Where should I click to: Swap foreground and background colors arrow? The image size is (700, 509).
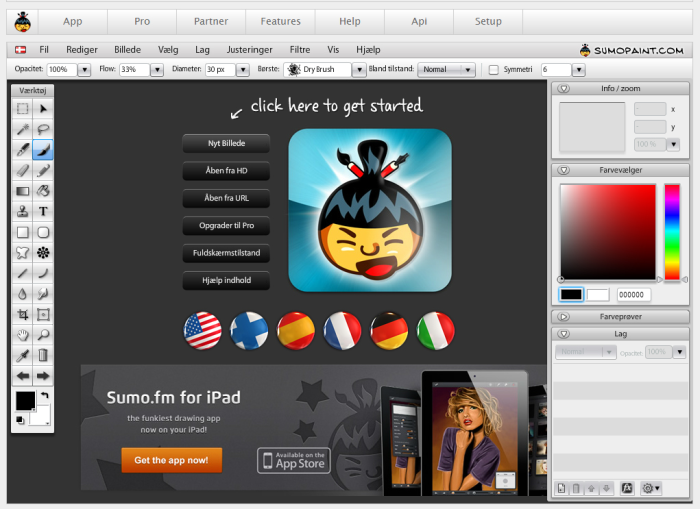coord(45,396)
